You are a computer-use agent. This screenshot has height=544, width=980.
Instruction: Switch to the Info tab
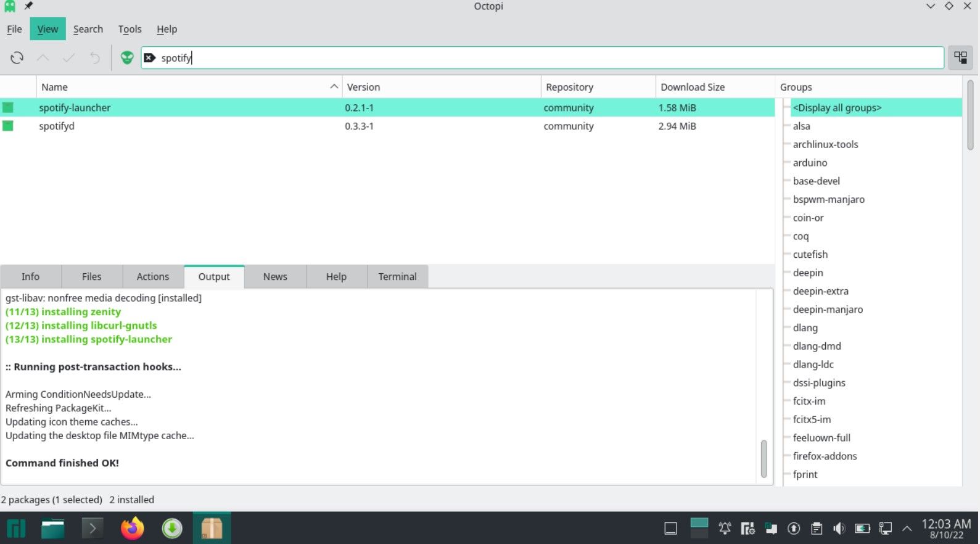(x=30, y=277)
